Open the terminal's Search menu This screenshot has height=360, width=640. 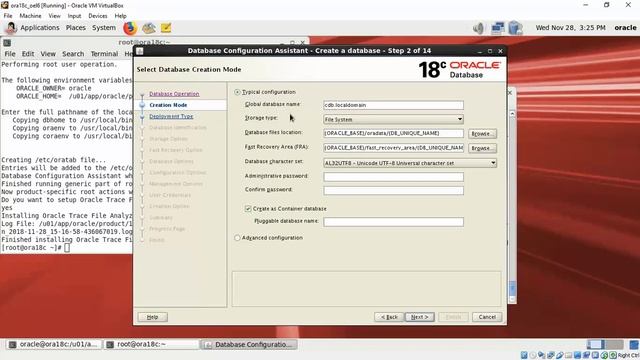click(x=73, y=54)
